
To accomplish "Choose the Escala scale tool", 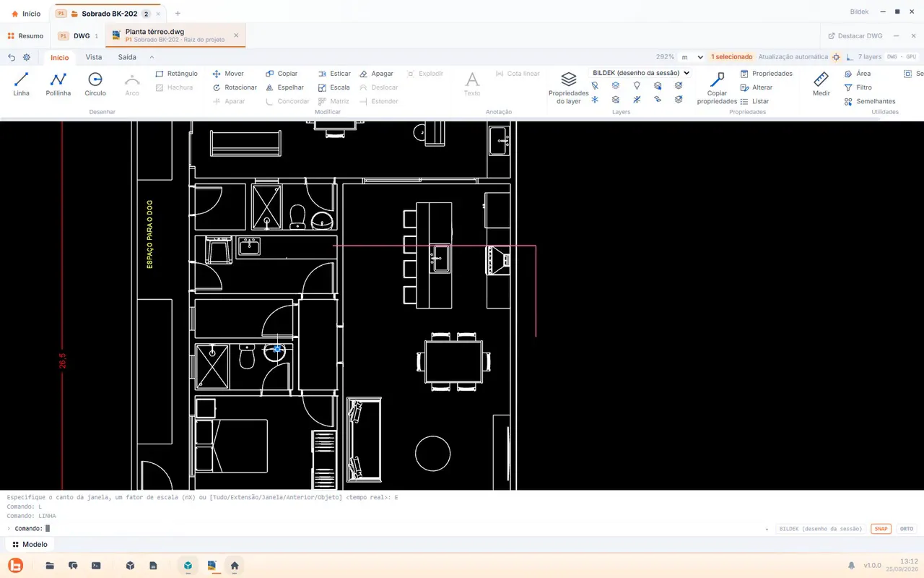I will point(334,87).
